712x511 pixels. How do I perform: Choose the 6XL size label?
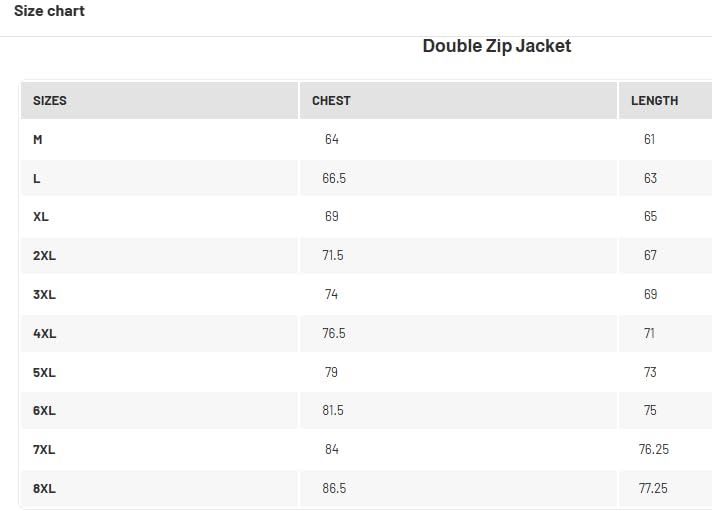(x=44, y=411)
